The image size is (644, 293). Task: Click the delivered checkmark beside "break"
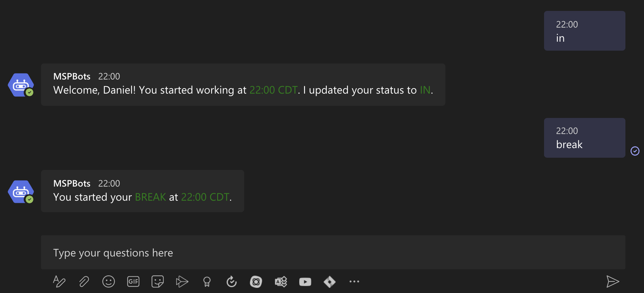635,151
